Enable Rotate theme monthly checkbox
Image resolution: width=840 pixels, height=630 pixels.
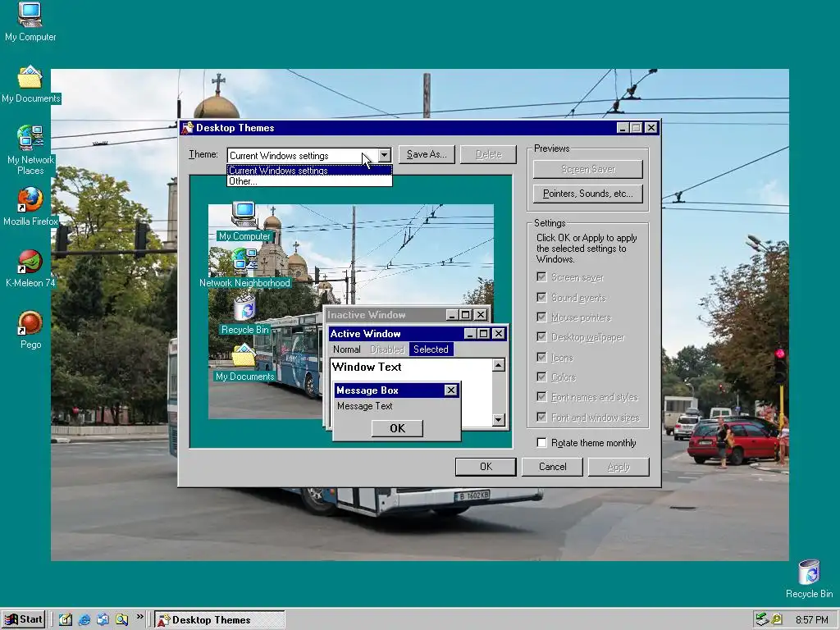click(x=541, y=442)
